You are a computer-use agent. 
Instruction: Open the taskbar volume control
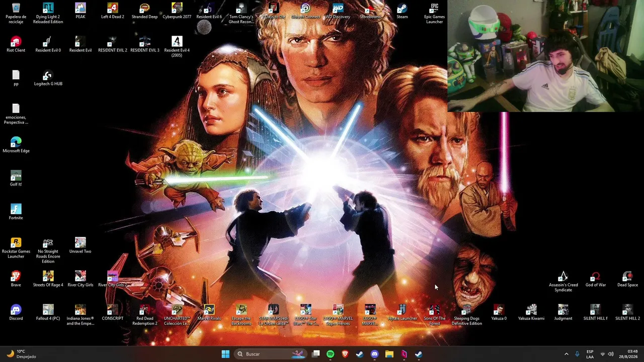[611, 354]
